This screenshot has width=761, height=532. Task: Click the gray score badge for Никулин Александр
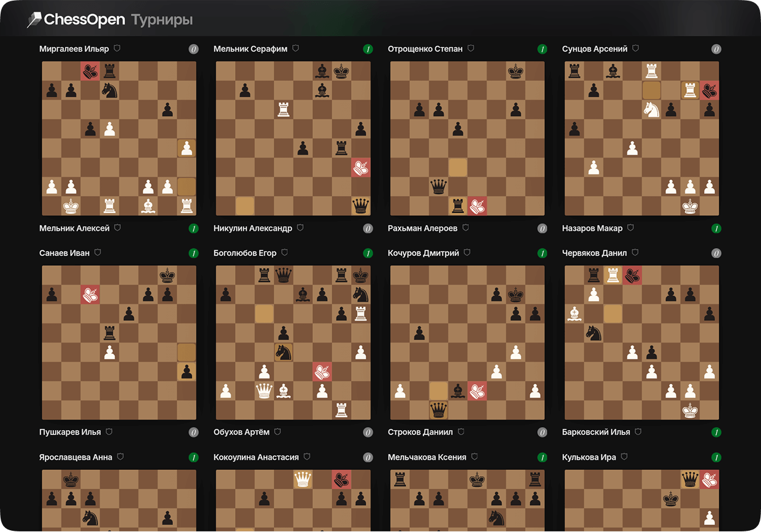click(368, 228)
